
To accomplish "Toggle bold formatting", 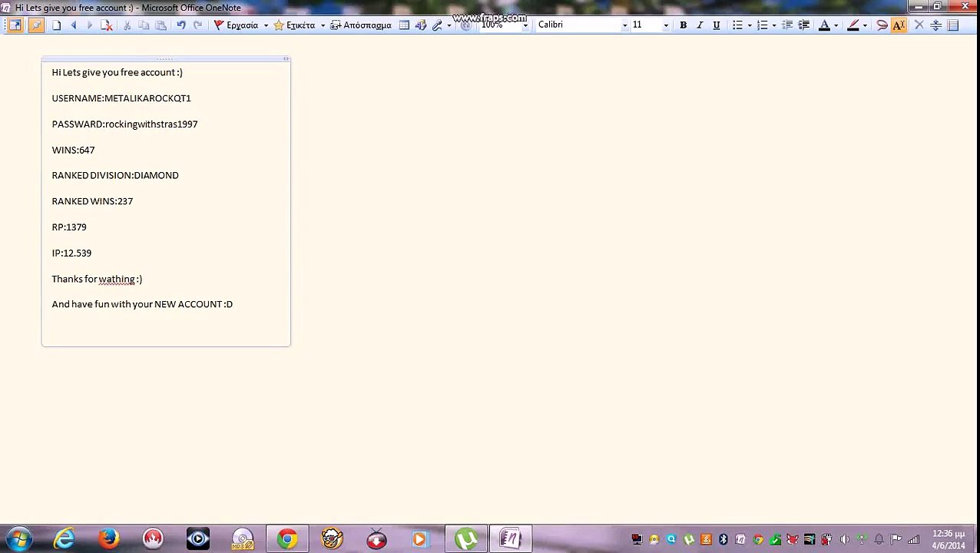I will click(683, 25).
